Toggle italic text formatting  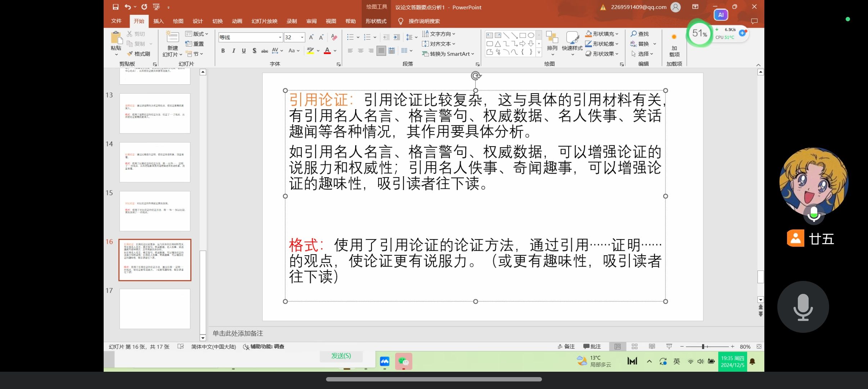pyautogui.click(x=234, y=51)
